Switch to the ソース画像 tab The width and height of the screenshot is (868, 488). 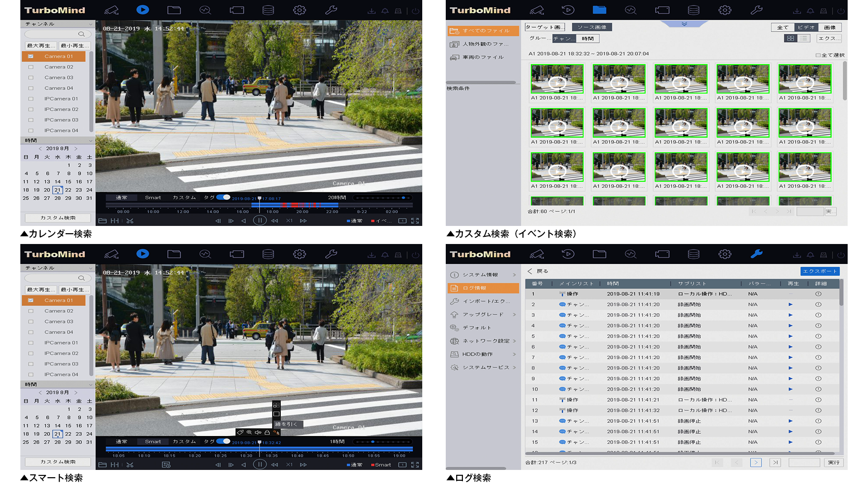pos(591,27)
